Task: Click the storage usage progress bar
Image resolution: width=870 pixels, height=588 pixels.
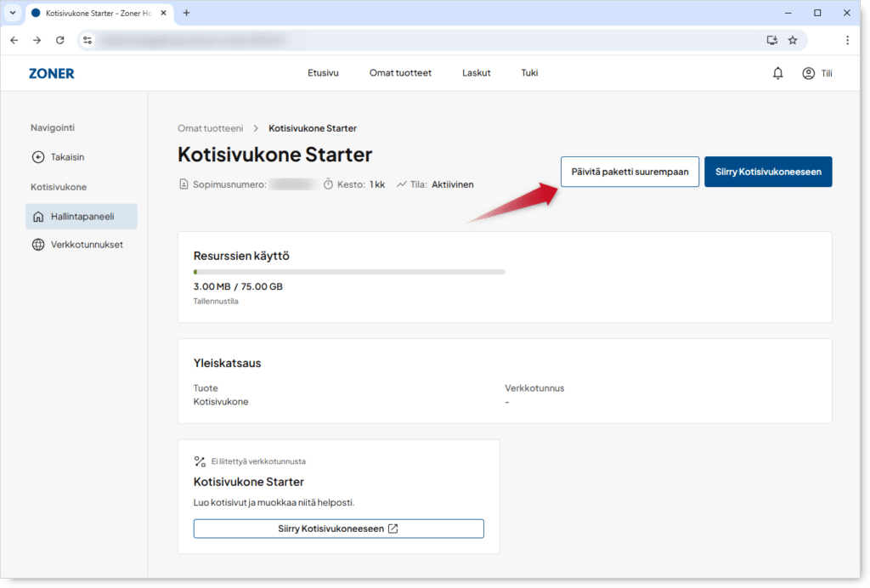Action: [349, 272]
